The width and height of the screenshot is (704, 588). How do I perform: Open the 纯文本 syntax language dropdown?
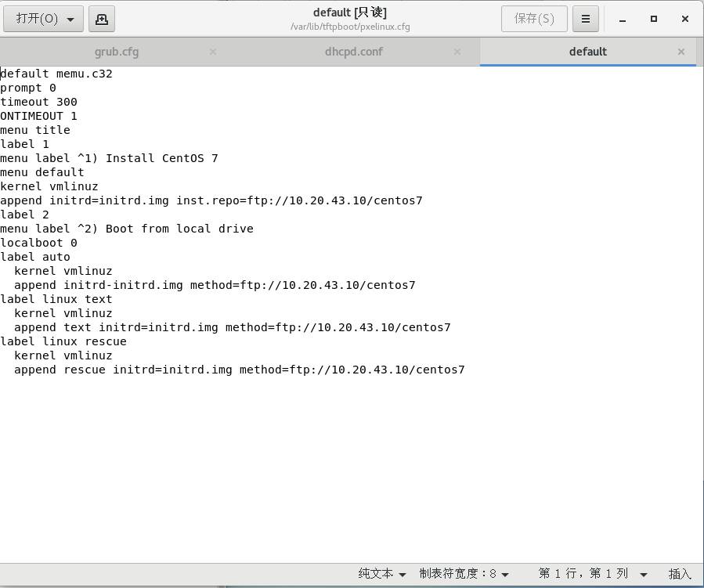coord(382,574)
